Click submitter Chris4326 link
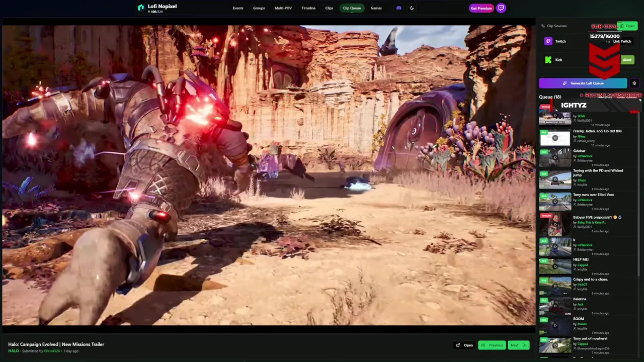The image size is (644, 362). tap(52, 351)
